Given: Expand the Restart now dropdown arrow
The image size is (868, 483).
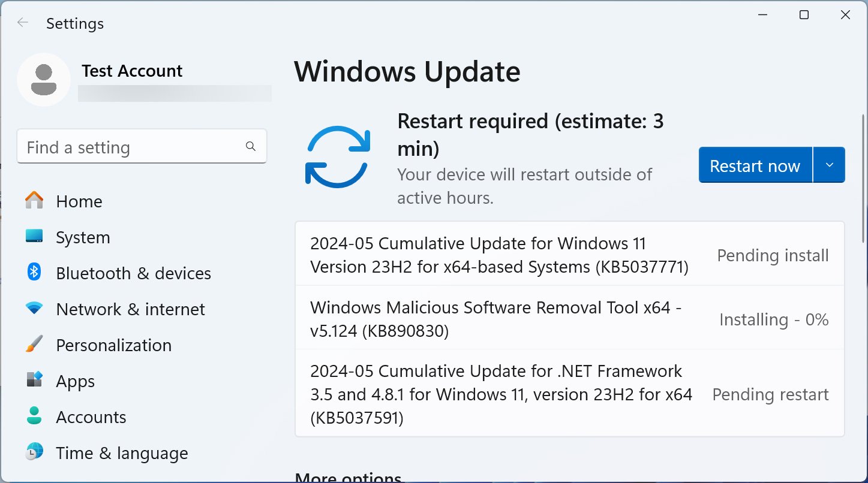Looking at the screenshot, I should pyautogui.click(x=829, y=165).
